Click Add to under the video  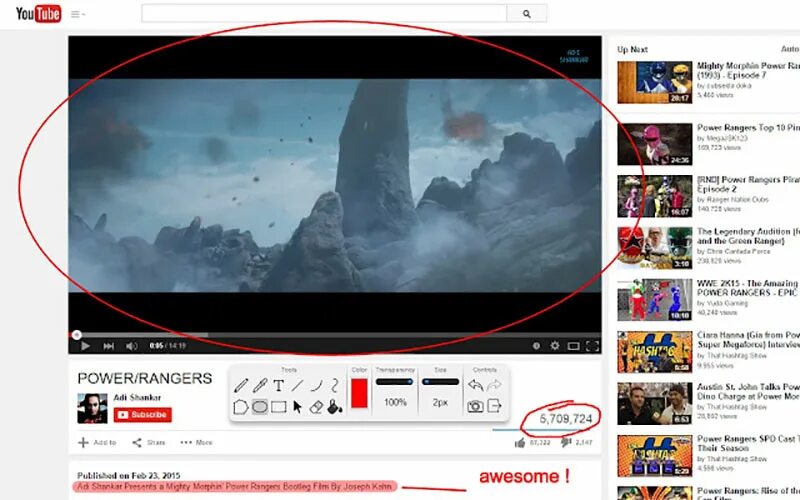pos(97,442)
